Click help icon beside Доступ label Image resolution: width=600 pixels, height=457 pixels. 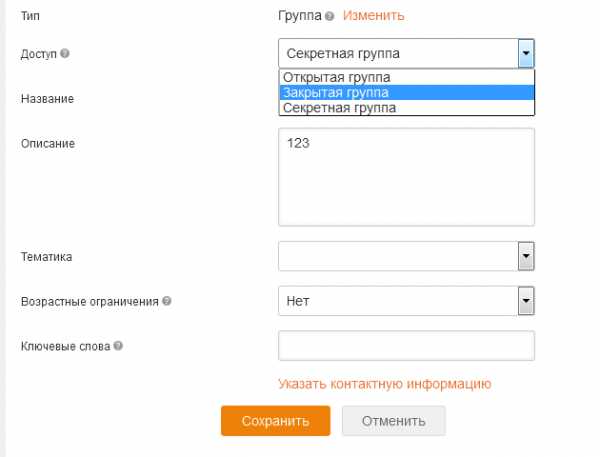(x=65, y=53)
